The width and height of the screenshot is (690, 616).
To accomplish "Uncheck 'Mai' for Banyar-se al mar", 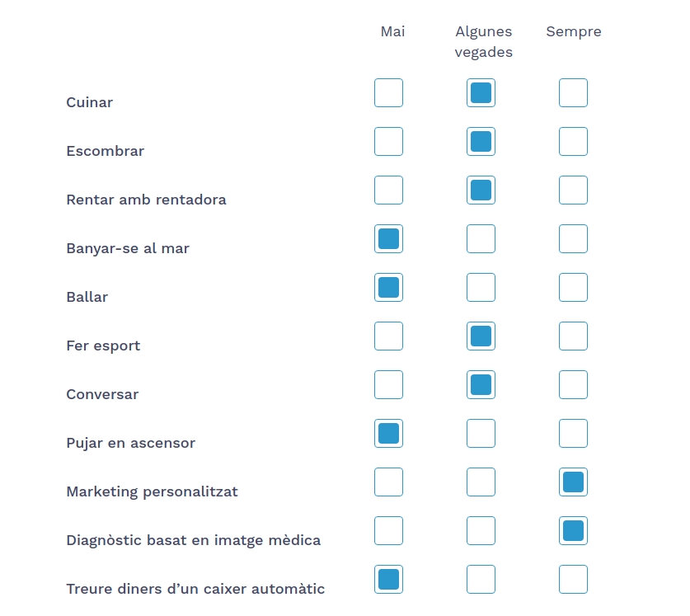I will click(388, 239).
